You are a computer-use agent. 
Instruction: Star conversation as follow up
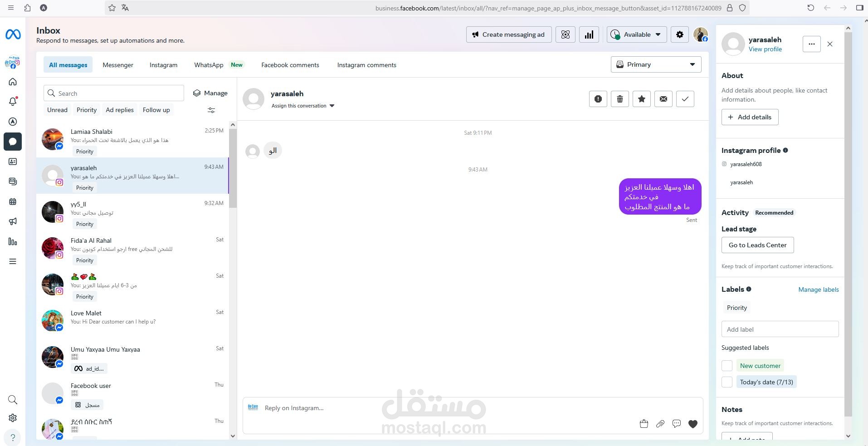[x=642, y=99]
